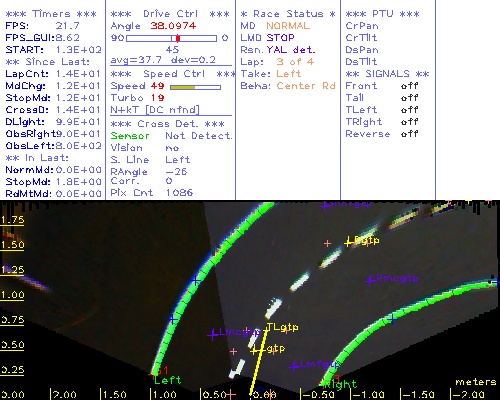The width and height of the screenshot is (500, 400).
Task: Select the purple Rmcgtp cross marker
Action: pyautogui.click(x=369, y=280)
